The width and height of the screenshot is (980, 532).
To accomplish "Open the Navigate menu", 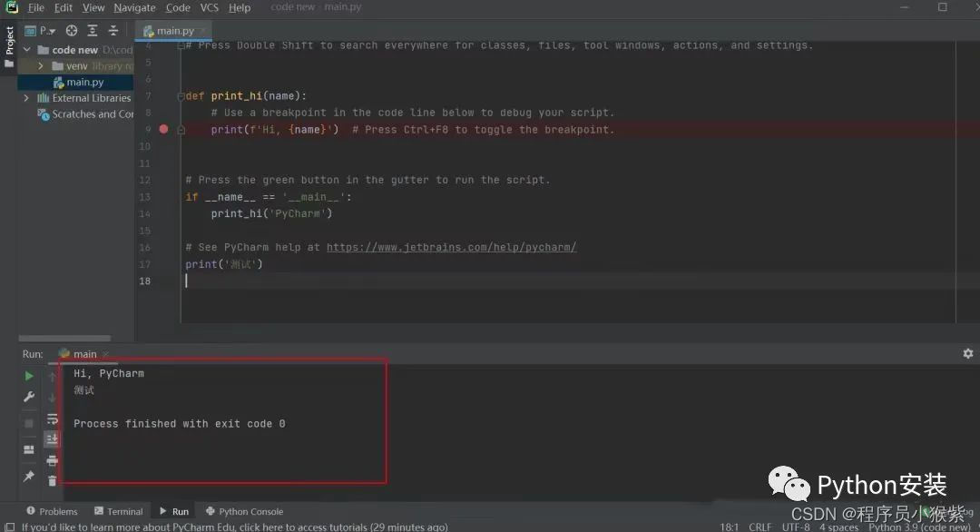I will click(x=134, y=7).
